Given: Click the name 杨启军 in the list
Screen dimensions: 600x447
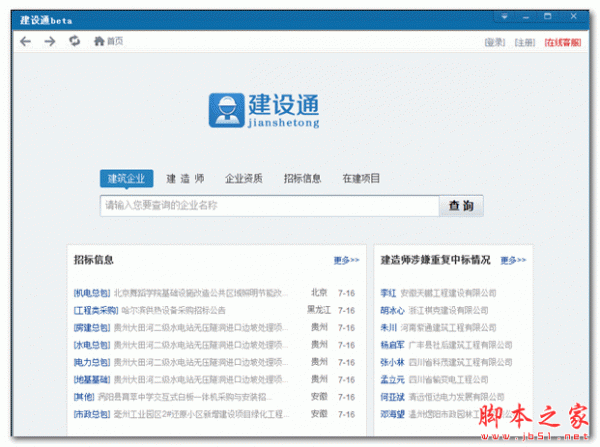Looking at the screenshot, I should click(x=392, y=345).
